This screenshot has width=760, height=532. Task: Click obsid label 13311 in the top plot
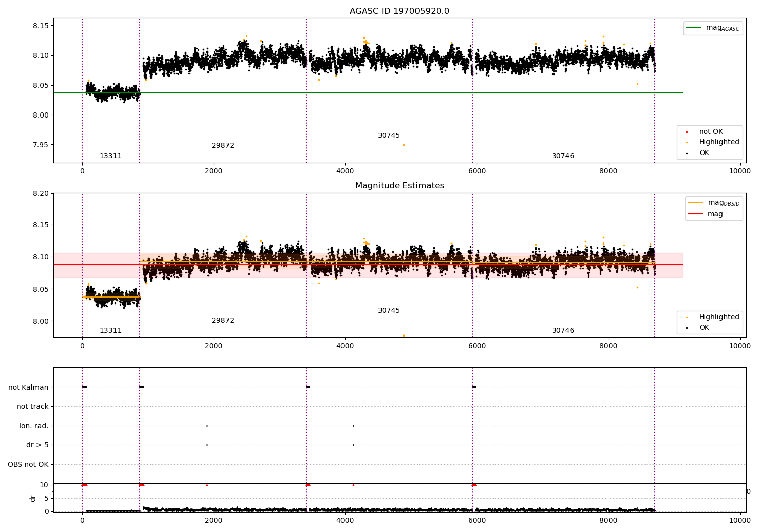click(110, 156)
